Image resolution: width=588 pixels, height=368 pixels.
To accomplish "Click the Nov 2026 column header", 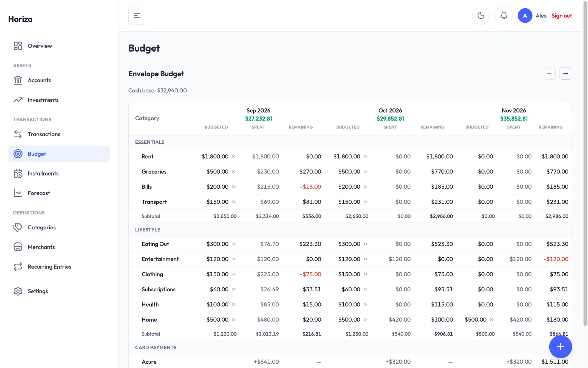I will (514, 110).
